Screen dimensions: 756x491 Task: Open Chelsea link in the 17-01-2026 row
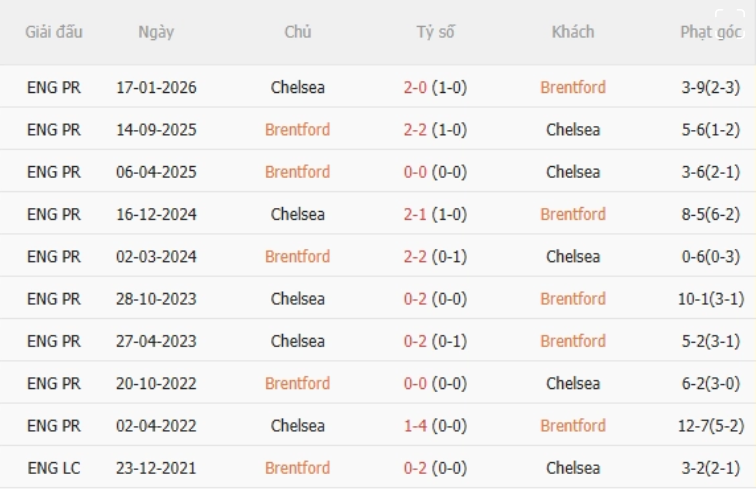coord(297,87)
